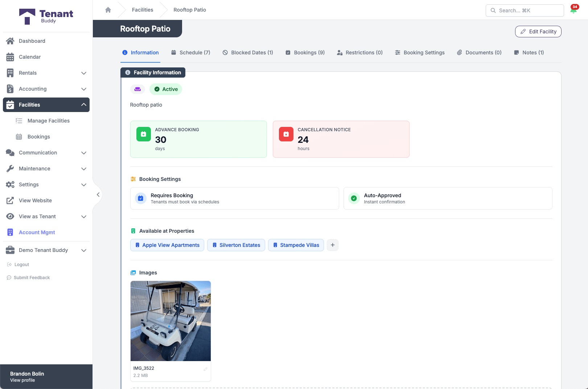This screenshot has width=588, height=389.
Task: Click the Tenant Buddy logo
Action: click(46, 16)
